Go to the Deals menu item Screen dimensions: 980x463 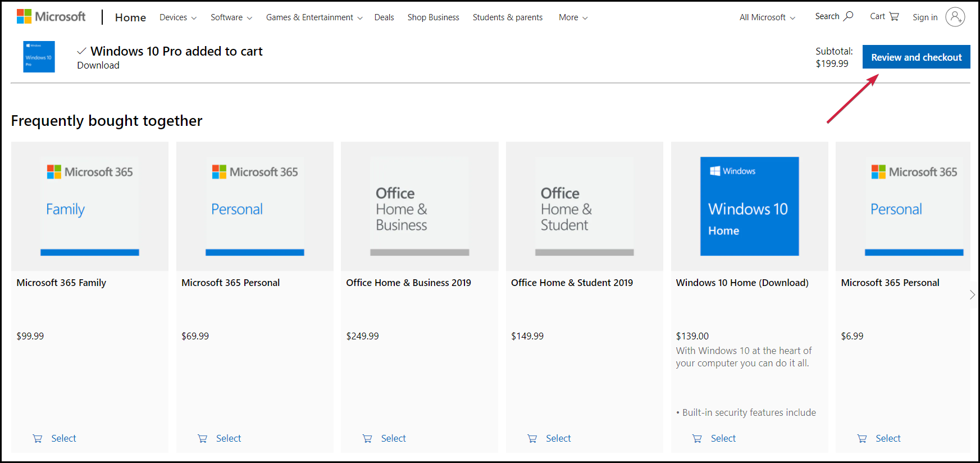tap(384, 17)
